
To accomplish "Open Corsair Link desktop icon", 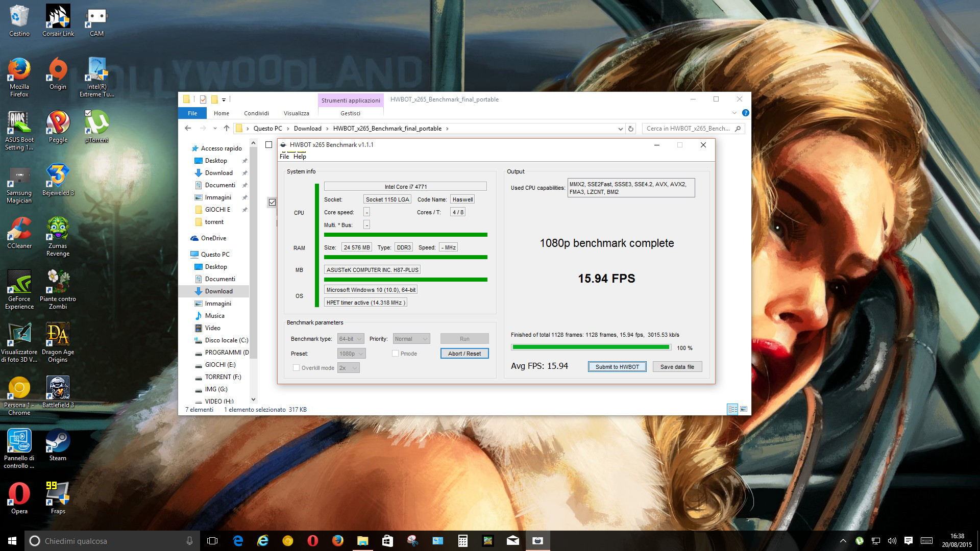I will [x=58, y=20].
